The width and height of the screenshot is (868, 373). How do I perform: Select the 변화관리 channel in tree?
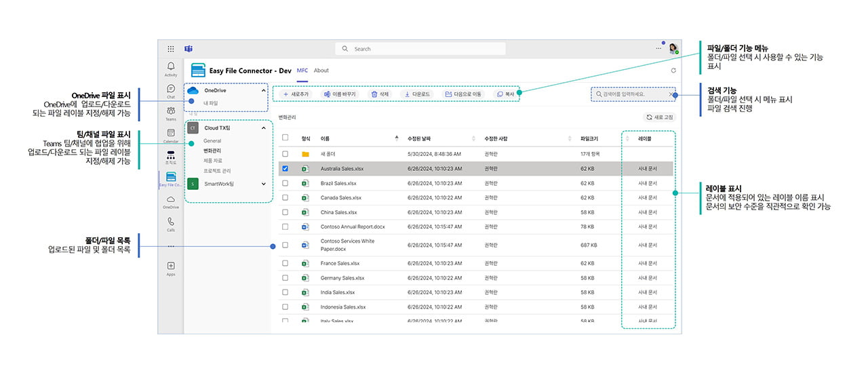tap(212, 151)
